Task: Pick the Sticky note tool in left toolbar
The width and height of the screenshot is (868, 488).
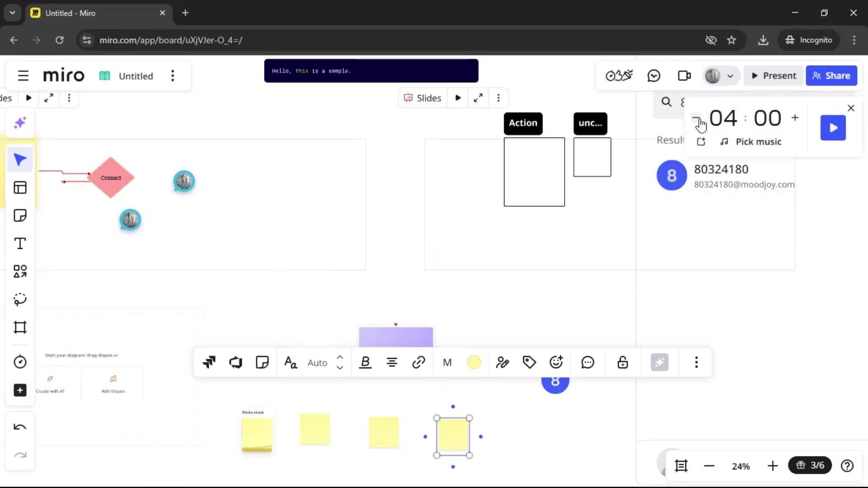Action: coord(20,216)
